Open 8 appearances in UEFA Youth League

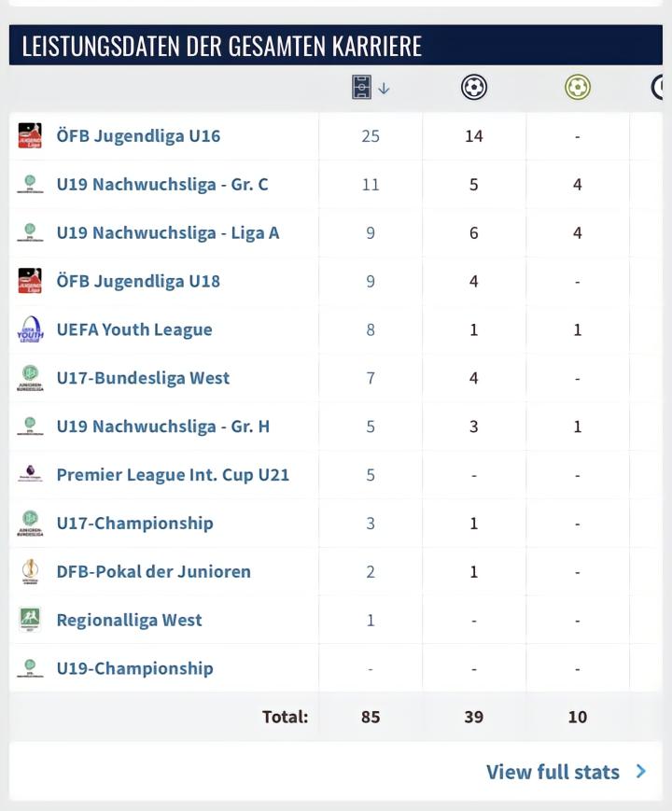click(x=371, y=329)
